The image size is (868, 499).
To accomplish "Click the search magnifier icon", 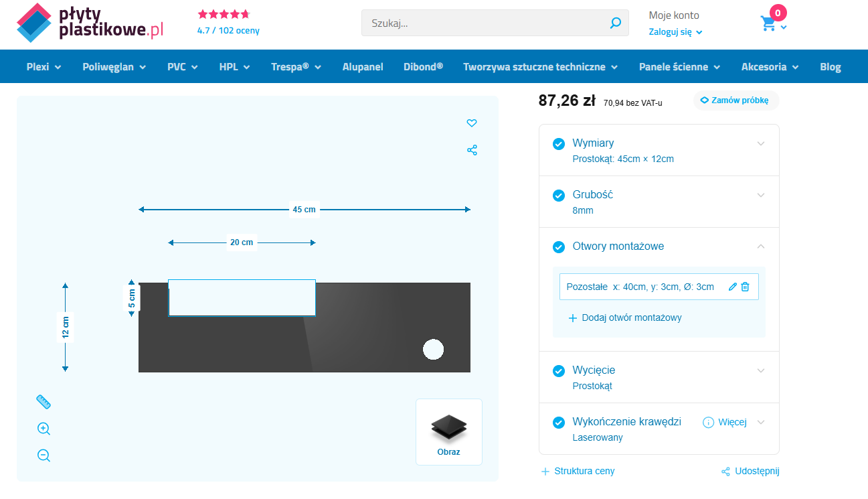I will 615,23.
